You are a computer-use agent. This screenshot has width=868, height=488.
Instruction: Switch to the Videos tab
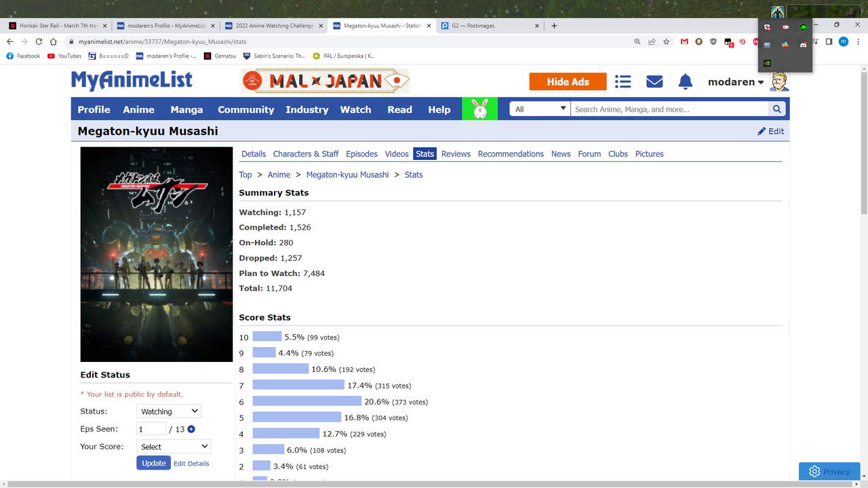click(x=397, y=154)
